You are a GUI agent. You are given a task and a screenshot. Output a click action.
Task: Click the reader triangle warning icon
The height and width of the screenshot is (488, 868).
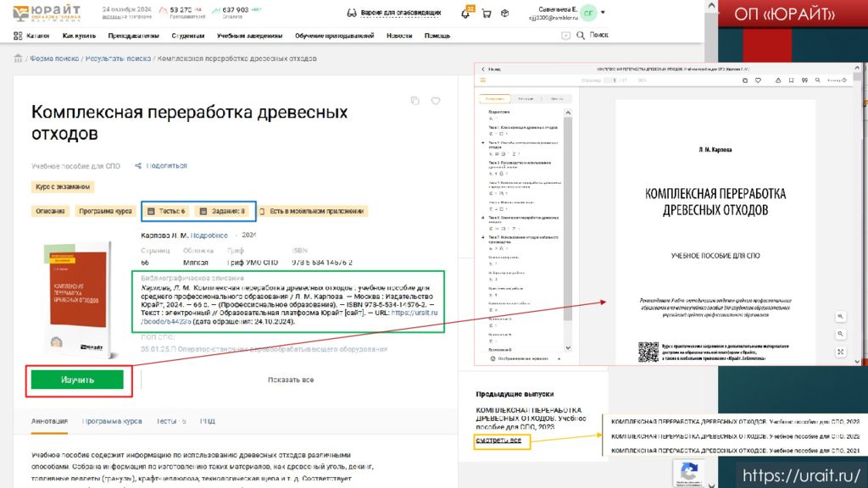(x=778, y=80)
